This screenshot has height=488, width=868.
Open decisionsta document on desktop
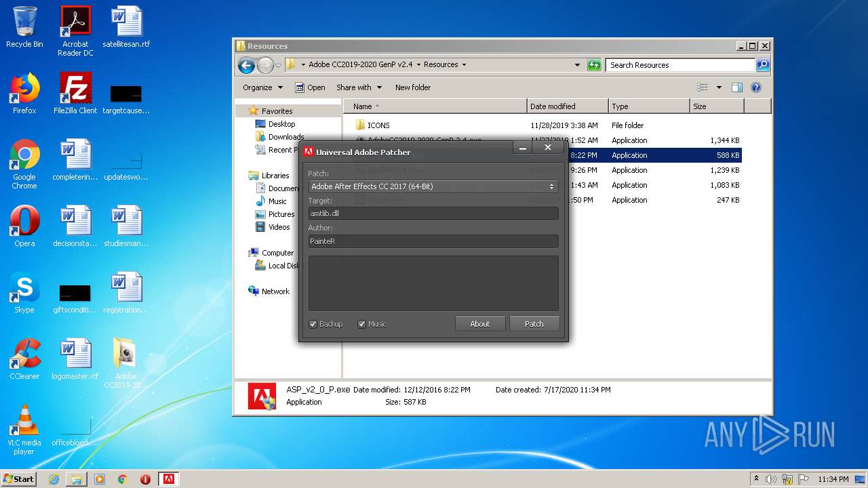(x=75, y=226)
